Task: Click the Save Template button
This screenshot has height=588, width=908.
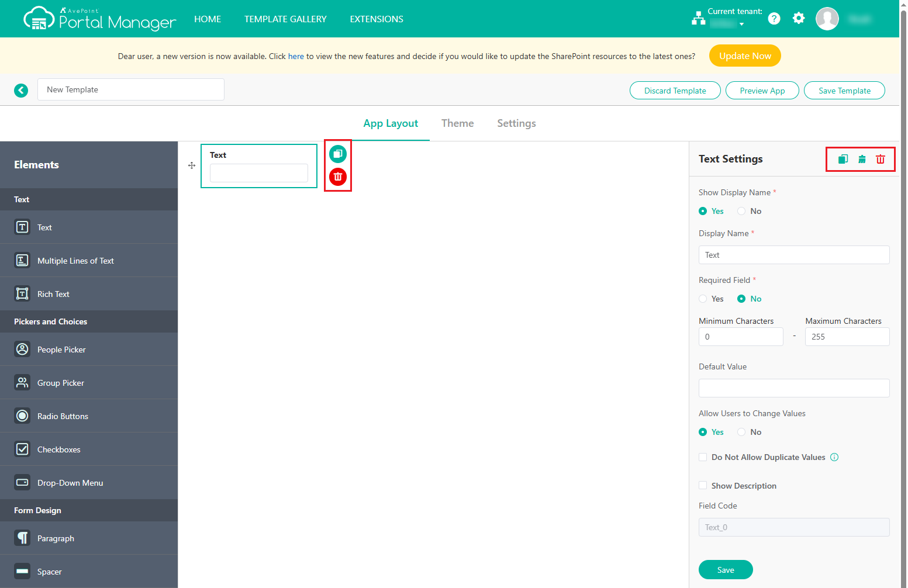Action: pyautogui.click(x=844, y=91)
